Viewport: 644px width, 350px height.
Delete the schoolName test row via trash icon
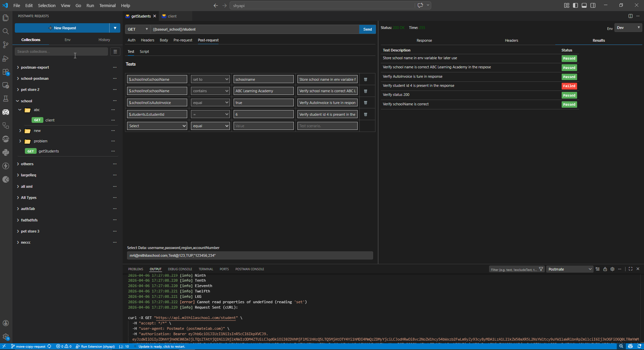coord(365,79)
